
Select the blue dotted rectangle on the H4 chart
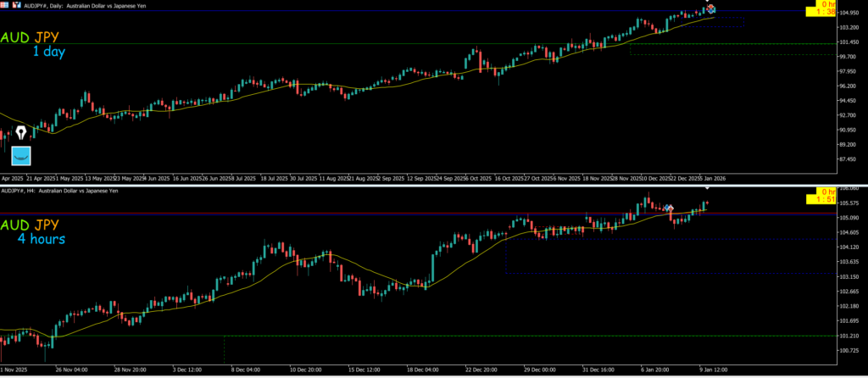tap(506, 257)
